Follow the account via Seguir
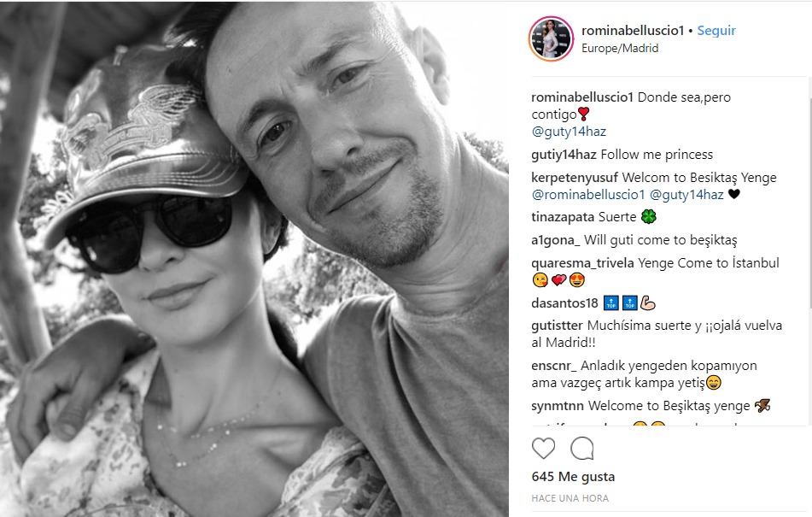Image resolution: width=812 pixels, height=517 pixels. [716, 31]
